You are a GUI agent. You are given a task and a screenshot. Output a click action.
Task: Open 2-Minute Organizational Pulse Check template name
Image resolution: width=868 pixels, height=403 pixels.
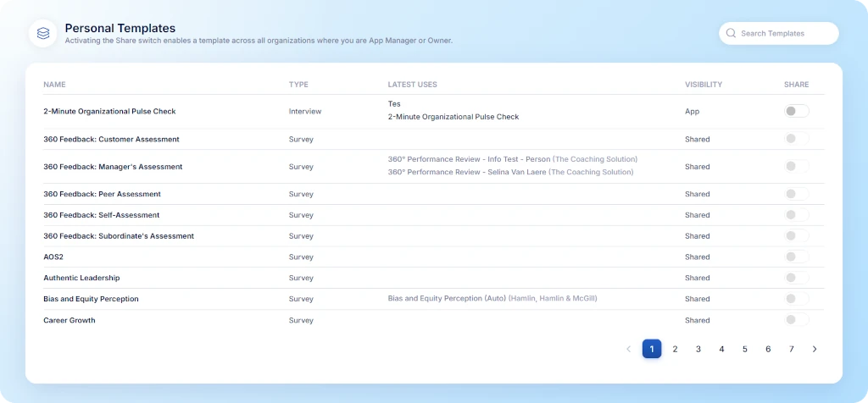pyautogui.click(x=109, y=111)
